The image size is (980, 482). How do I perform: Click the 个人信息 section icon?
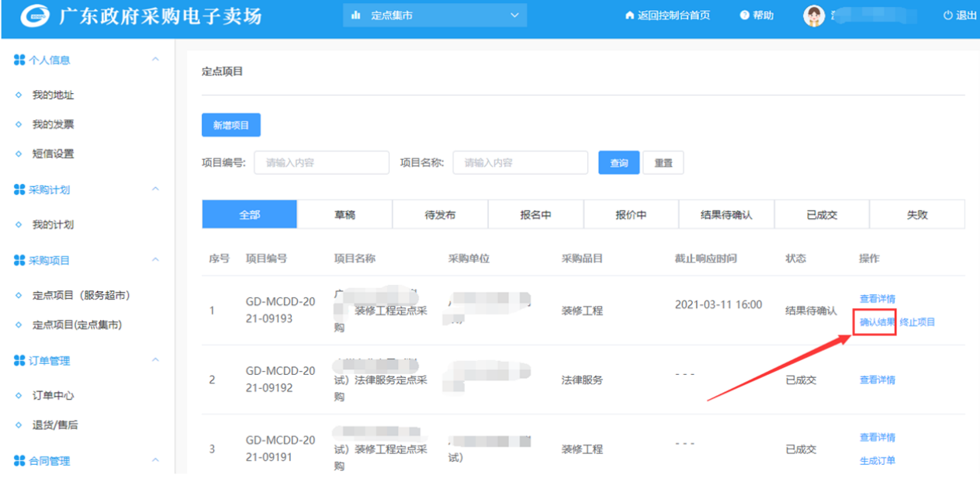pyautogui.click(x=19, y=61)
